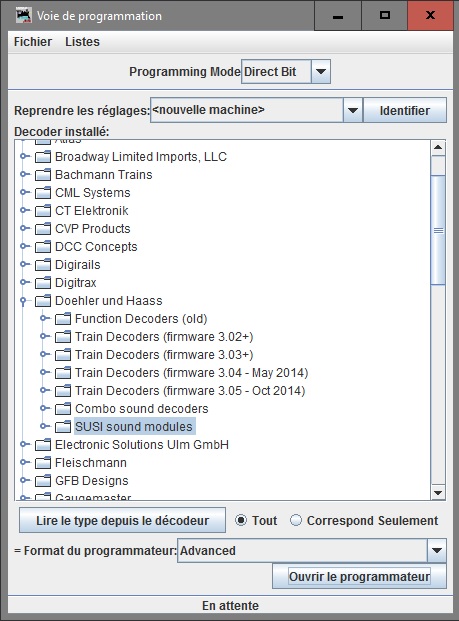Screen dimensions: 459x621
Task: Select the Tout radio button
Action: click(241, 520)
